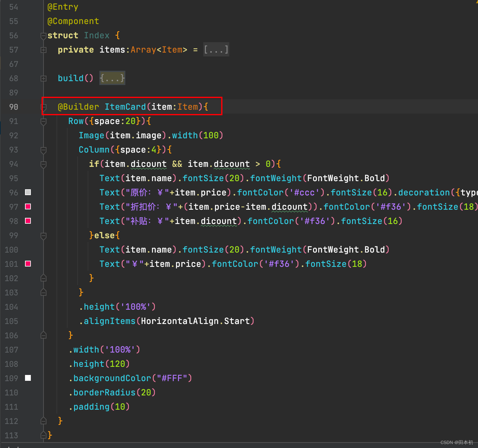Click .fontColor('#f36') on line 101
The height and width of the screenshot is (448, 478).
point(253,264)
